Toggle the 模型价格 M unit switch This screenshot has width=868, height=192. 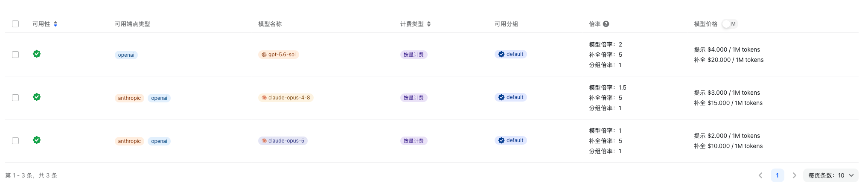point(730,24)
